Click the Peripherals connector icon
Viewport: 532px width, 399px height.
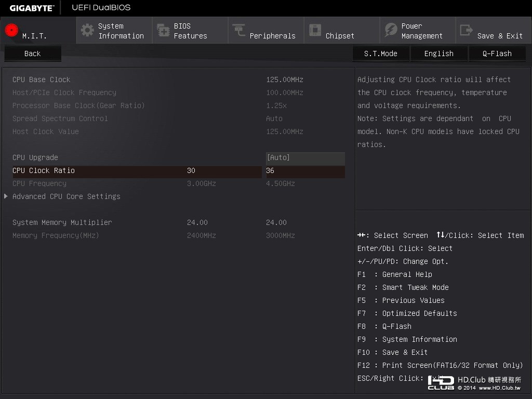pyautogui.click(x=239, y=30)
